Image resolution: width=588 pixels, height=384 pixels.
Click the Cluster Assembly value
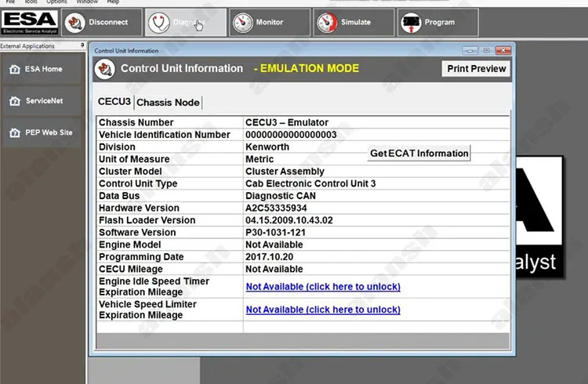click(x=285, y=172)
